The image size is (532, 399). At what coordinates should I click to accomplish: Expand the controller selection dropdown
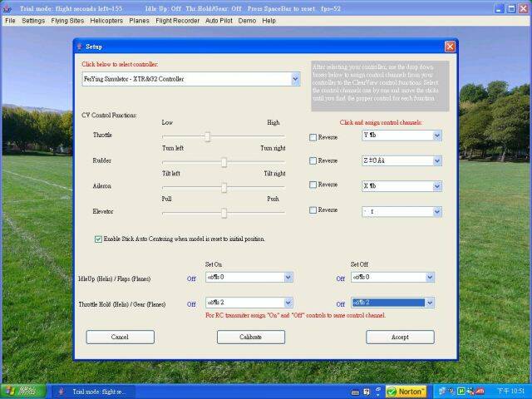(295, 79)
